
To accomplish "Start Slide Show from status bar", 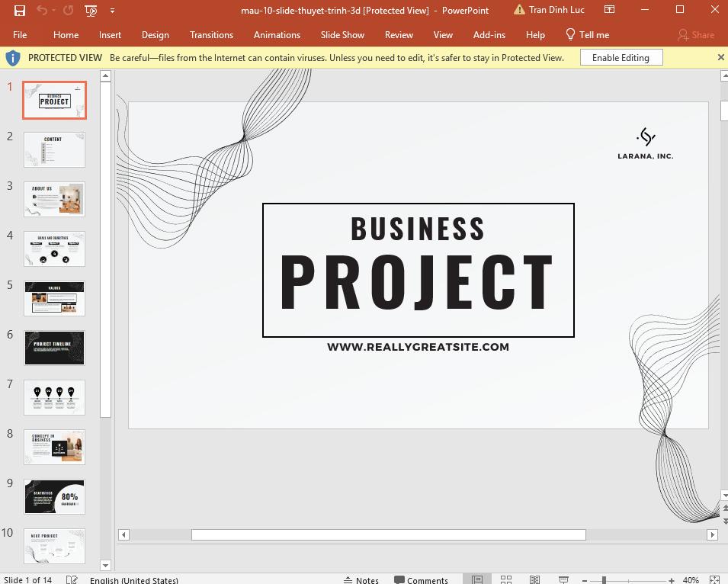I will [x=563, y=579].
